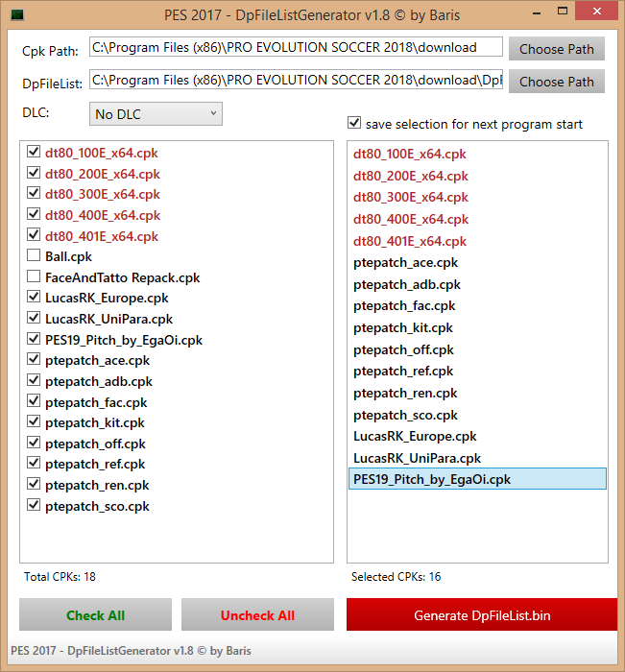Select ptepatch_ren.cpk in right list
625x672 pixels.
pyautogui.click(x=477, y=393)
